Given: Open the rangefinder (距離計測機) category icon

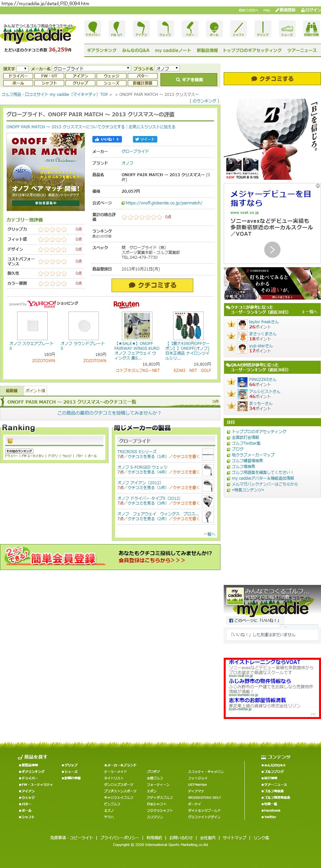Looking at the screenshot, I should tap(311, 29).
